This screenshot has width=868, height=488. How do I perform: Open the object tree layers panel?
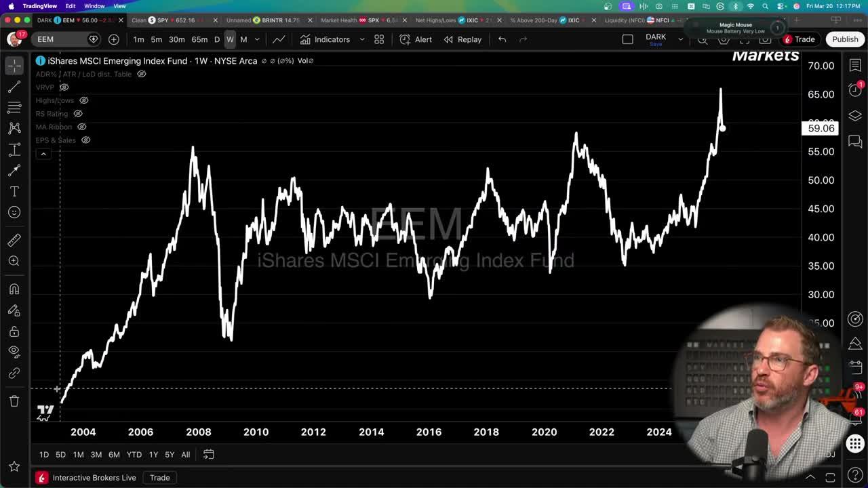pyautogui.click(x=855, y=116)
